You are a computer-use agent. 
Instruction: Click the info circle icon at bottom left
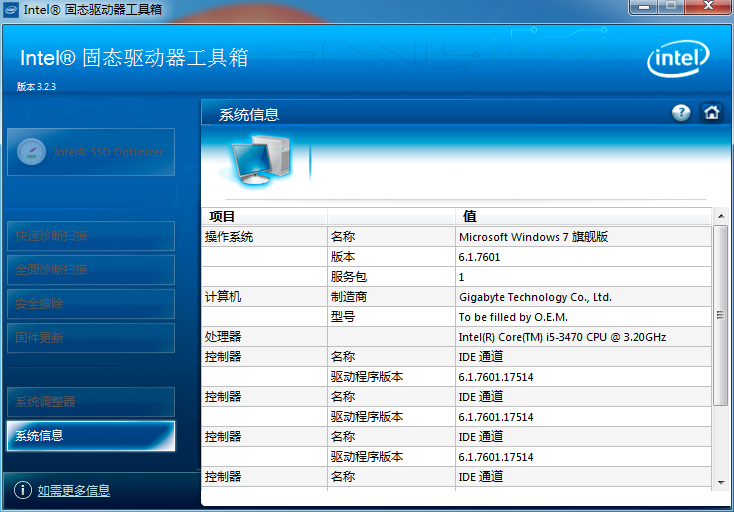pyautogui.click(x=22, y=490)
